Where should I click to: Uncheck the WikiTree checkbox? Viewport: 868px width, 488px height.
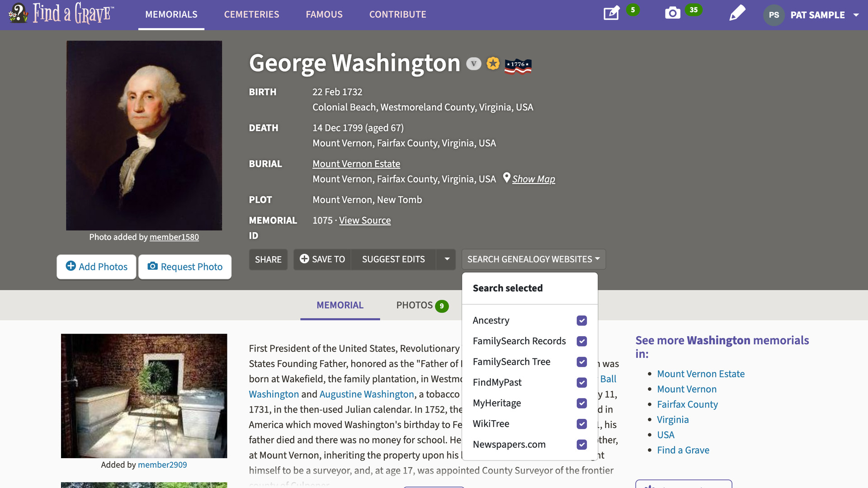[582, 424]
